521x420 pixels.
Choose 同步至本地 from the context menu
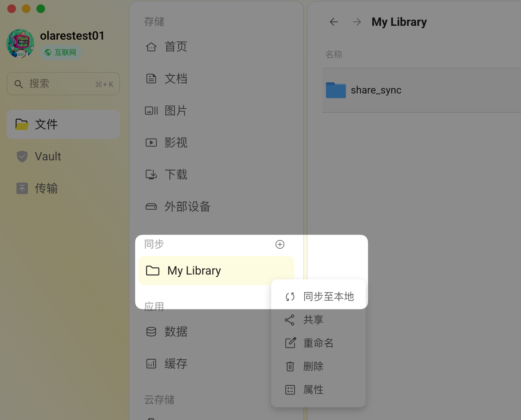coord(328,297)
